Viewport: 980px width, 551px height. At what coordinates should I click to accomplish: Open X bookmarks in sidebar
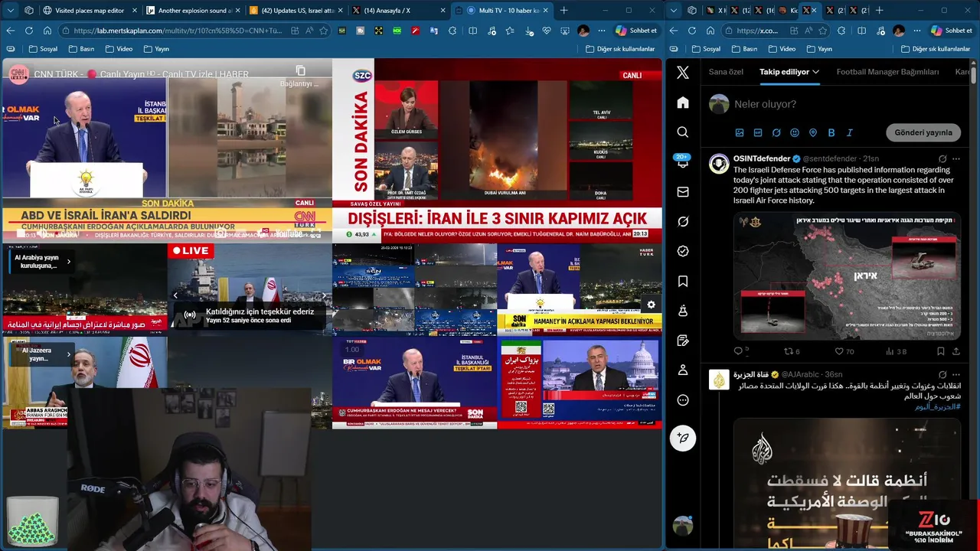click(x=683, y=282)
